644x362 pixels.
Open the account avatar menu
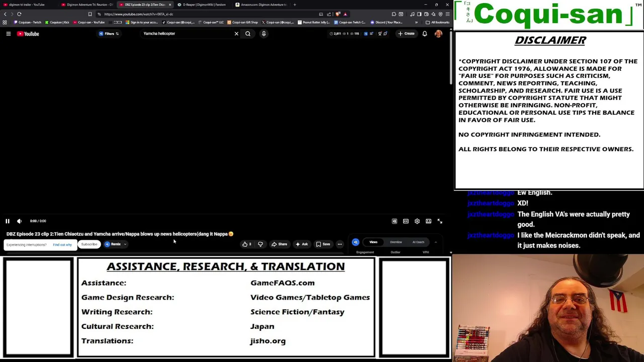pyautogui.click(x=438, y=34)
